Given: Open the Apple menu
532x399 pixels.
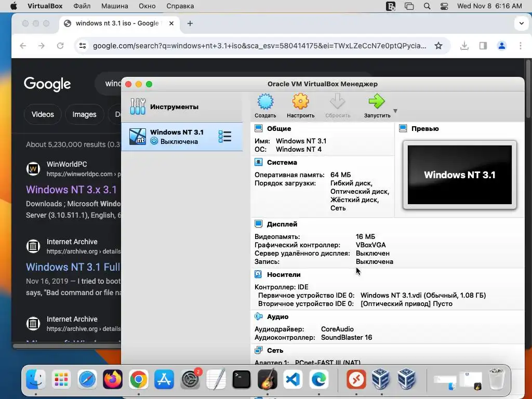Looking at the screenshot, I should [x=13, y=6].
